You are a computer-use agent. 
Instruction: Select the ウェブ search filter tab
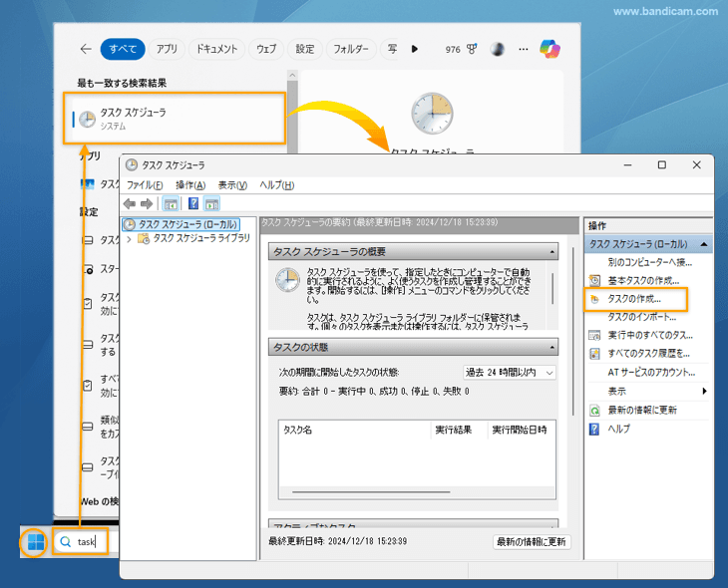point(266,49)
